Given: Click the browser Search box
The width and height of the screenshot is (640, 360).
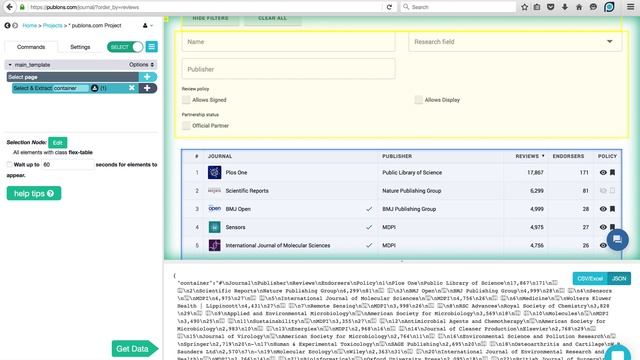Looking at the screenshot, I should (458, 7).
